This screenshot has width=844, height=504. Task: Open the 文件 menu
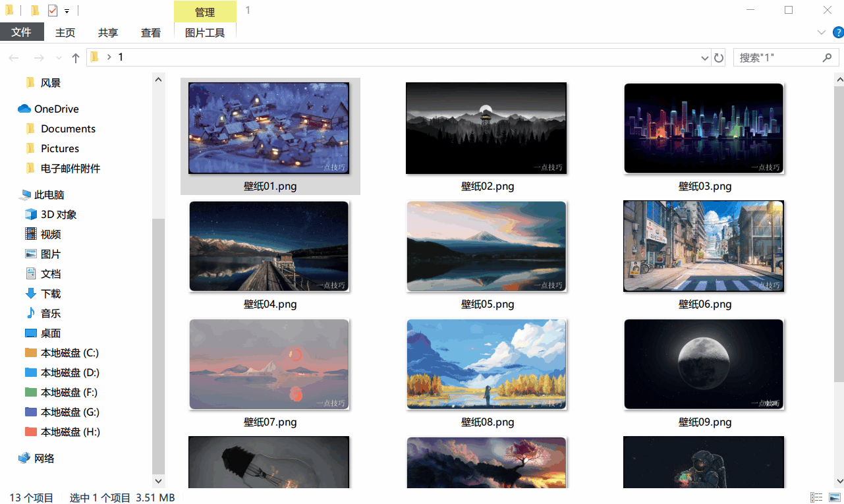22,32
